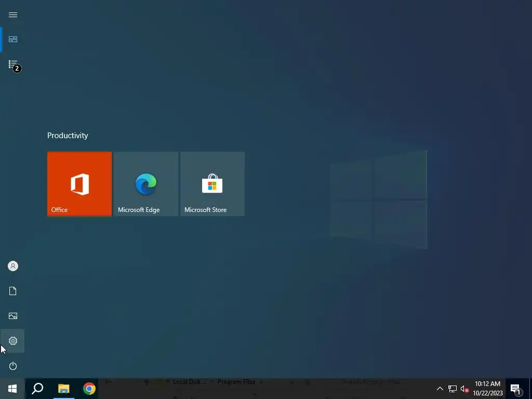
Task: Open File Explorer from taskbar
Action: click(x=63, y=389)
